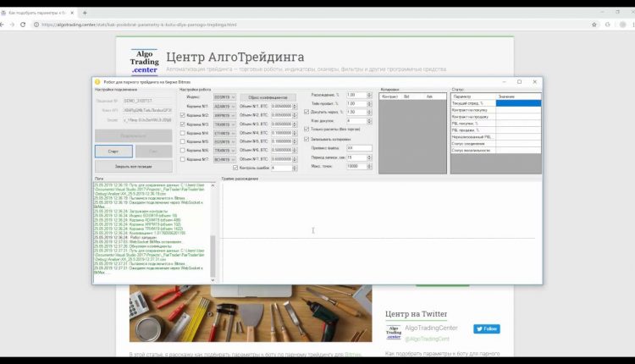Click the log panel scroll-up arrow
The width and height of the screenshot is (635, 364).
[x=213, y=185]
